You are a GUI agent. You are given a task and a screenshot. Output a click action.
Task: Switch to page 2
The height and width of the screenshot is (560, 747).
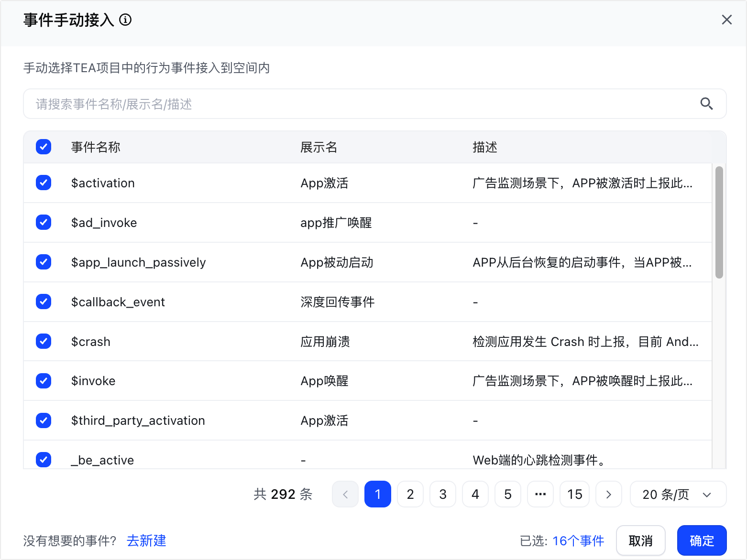tap(410, 494)
